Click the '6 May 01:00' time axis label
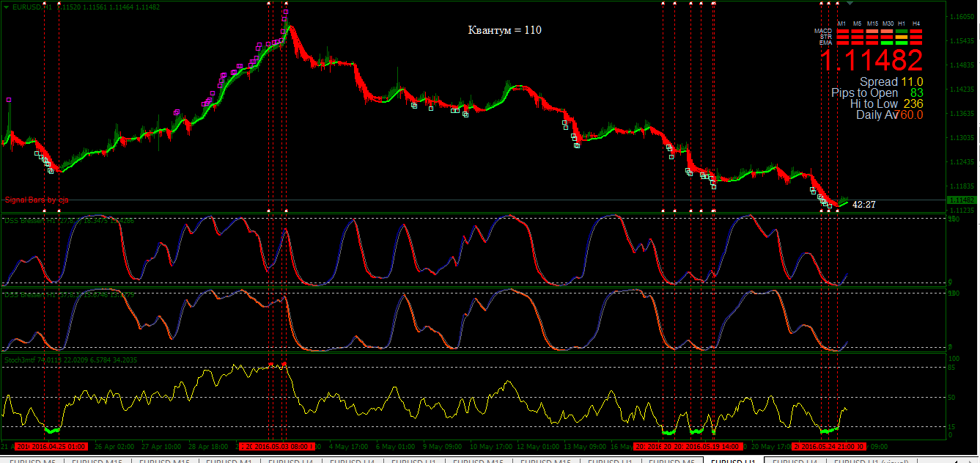980x463 pixels. [397, 446]
